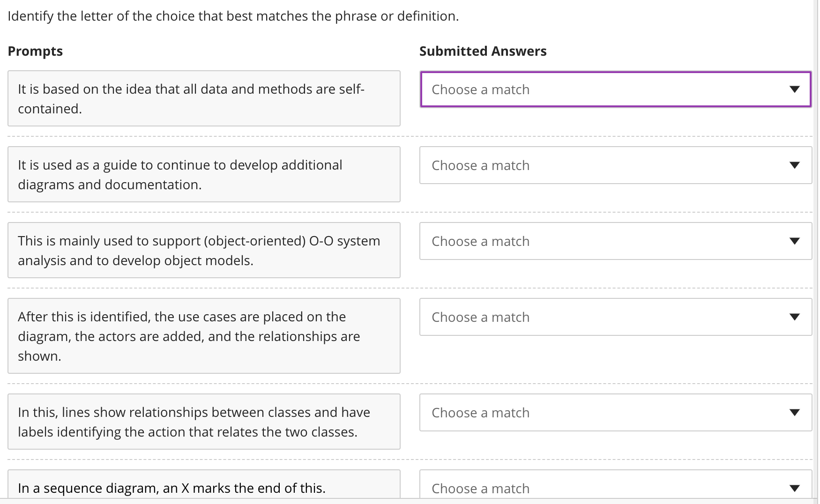The height and width of the screenshot is (504, 820).
Task: Select the prompt about O-O system analysis
Action: 204,251
